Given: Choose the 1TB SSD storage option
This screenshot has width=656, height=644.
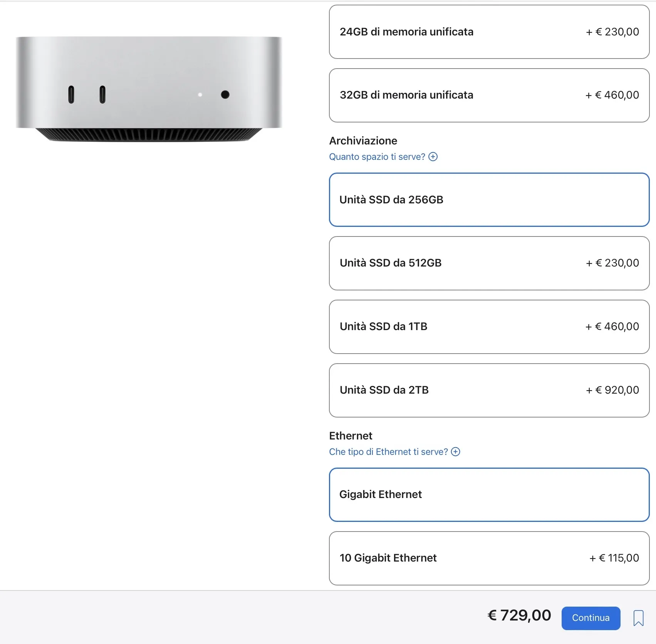Looking at the screenshot, I should tap(489, 327).
